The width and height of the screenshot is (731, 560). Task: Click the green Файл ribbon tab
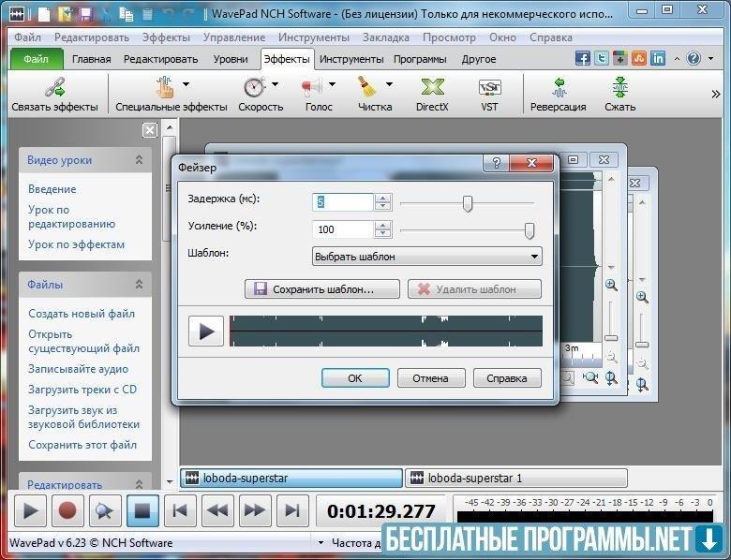(36, 59)
